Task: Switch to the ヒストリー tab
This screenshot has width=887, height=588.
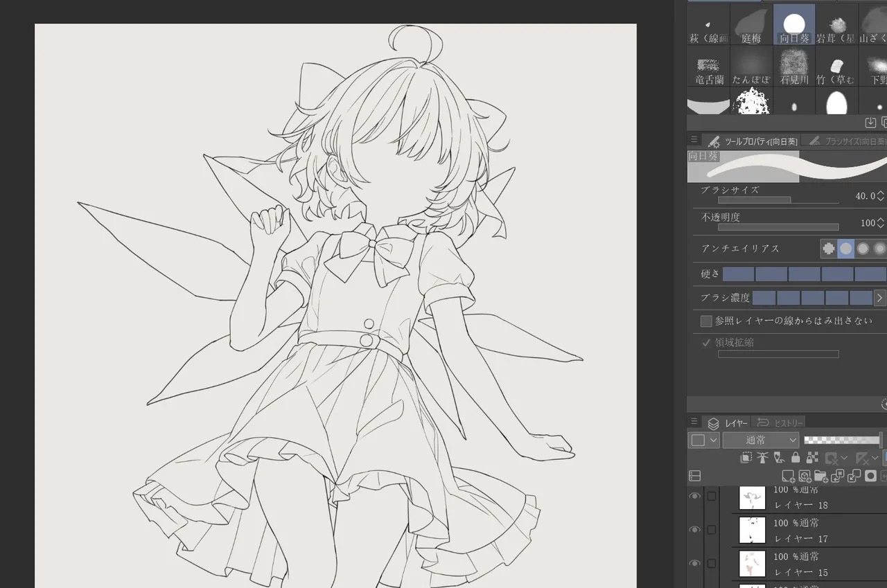Action: click(780, 422)
